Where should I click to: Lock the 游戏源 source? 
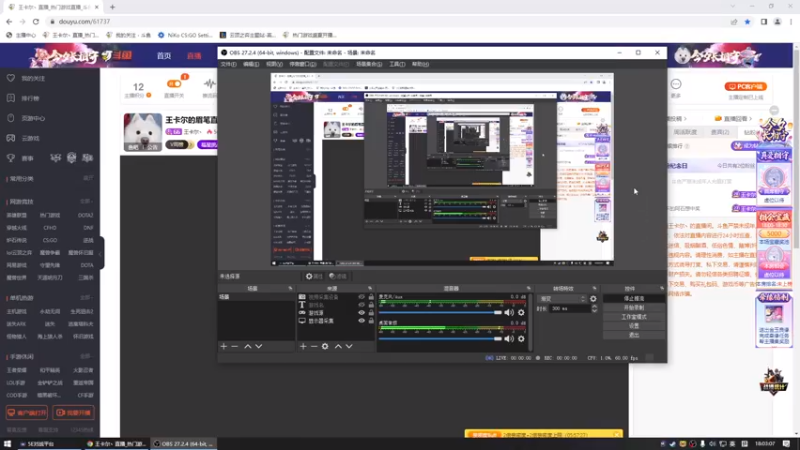click(371, 313)
